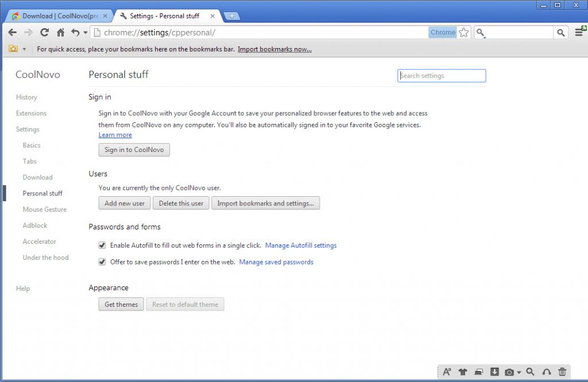Open the search engine selector magnifier
The width and height of the screenshot is (588, 382).
pos(481,33)
